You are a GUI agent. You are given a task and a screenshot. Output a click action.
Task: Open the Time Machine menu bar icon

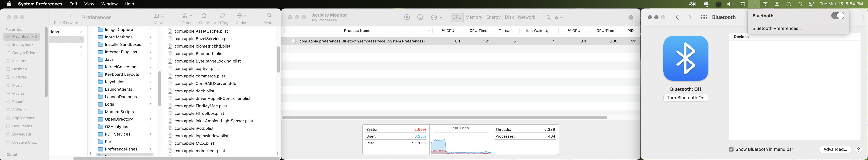[x=789, y=4]
